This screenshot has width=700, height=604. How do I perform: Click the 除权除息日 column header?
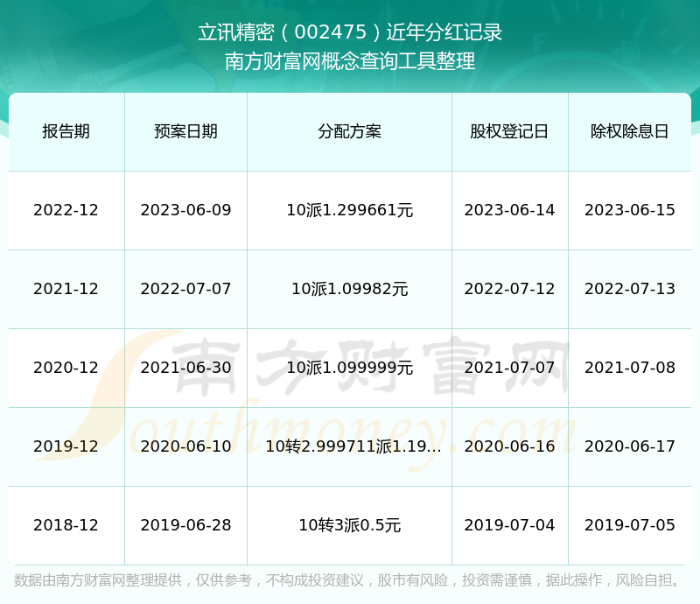630,131
